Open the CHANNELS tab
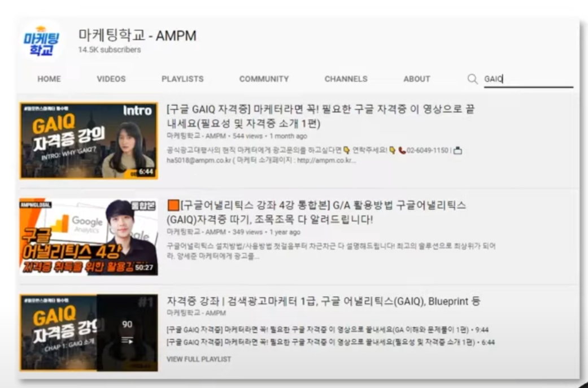Screen dimensions: 588x388 [x=346, y=79]
